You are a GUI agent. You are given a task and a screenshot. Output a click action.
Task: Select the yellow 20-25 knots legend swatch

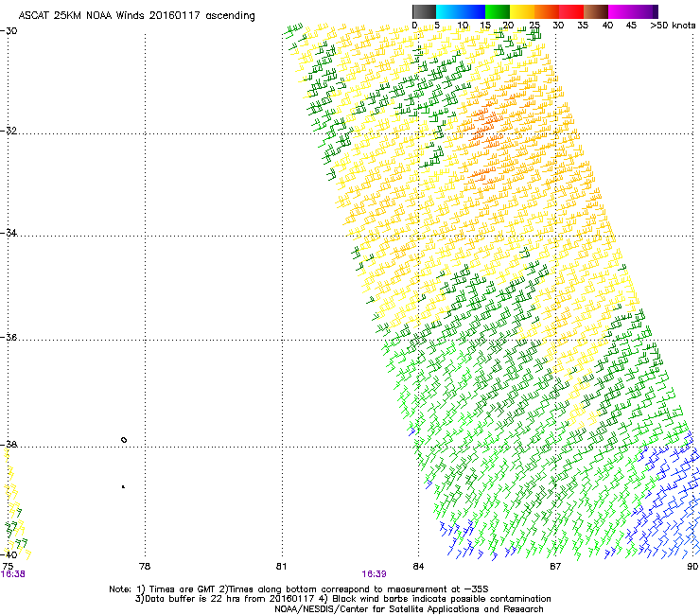(522, 11)
